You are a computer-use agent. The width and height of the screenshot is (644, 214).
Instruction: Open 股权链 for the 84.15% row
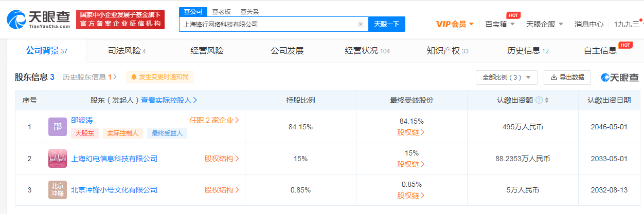coord(411,132)
